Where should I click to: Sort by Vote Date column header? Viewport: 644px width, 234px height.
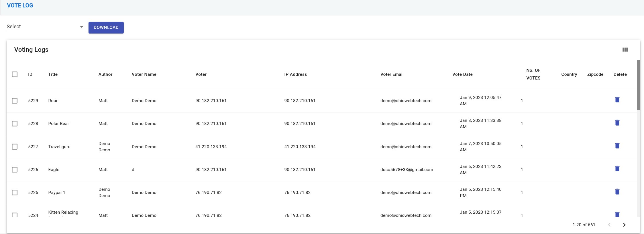click(462, 74)
